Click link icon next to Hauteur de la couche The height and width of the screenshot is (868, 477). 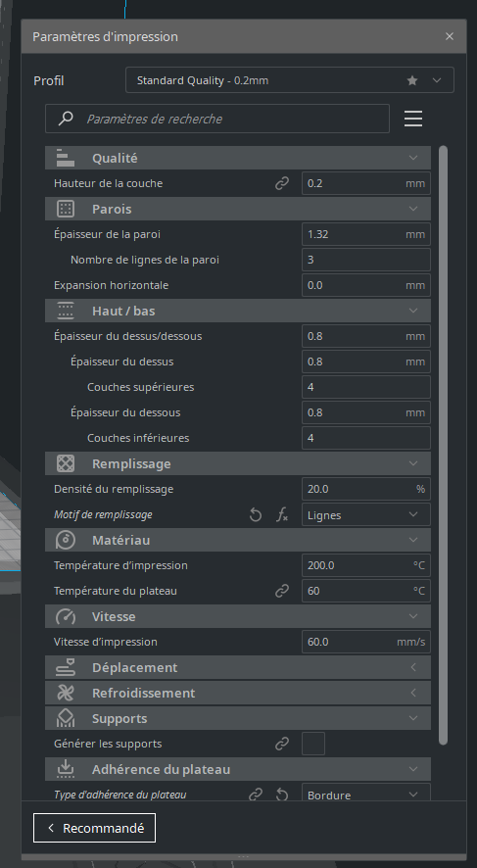coord(282,183)
